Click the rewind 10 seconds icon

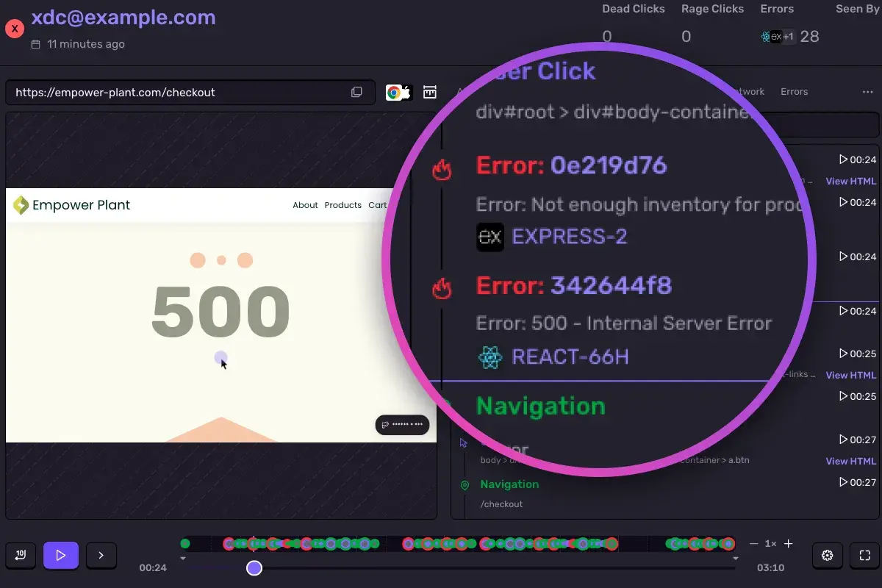[20, 555]
